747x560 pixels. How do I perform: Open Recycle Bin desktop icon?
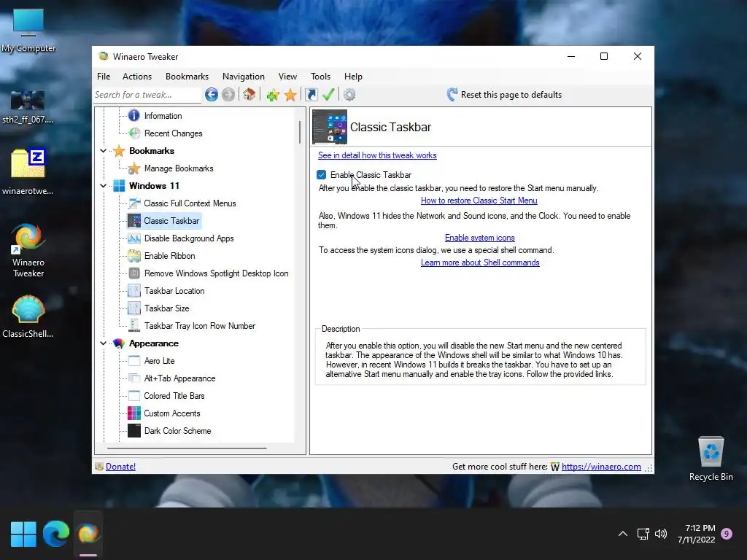pos(711,459)
